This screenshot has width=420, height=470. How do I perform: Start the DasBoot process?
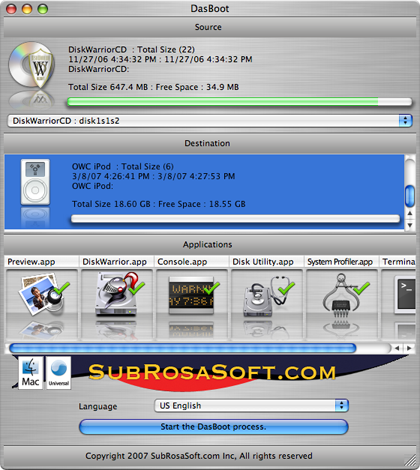point(214,427)
